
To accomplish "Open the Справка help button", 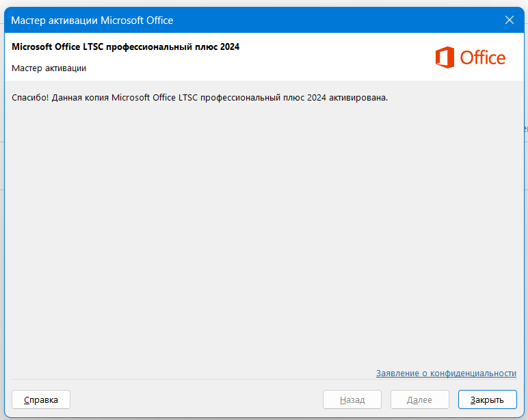I will click(41, 399).
